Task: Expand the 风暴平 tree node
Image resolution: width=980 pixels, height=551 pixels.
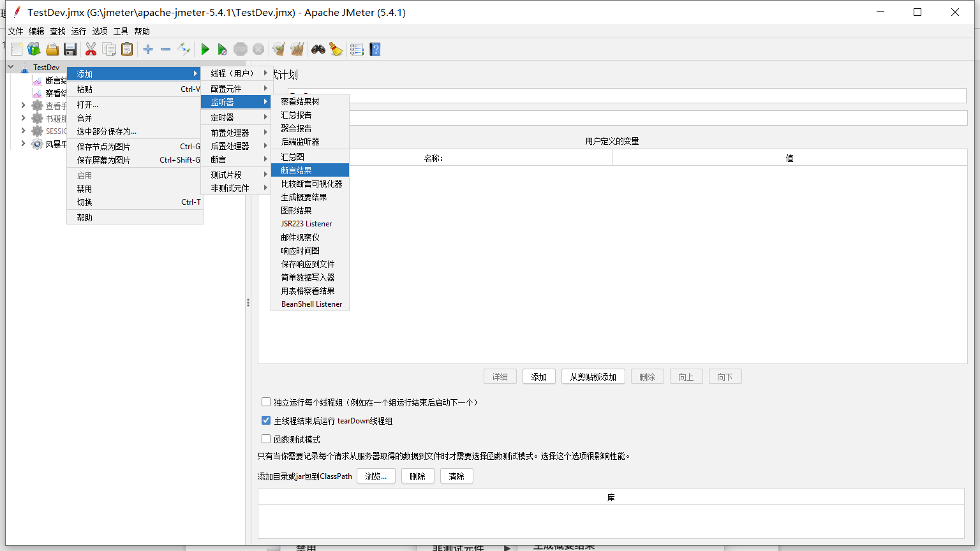Action: (24, 143)
